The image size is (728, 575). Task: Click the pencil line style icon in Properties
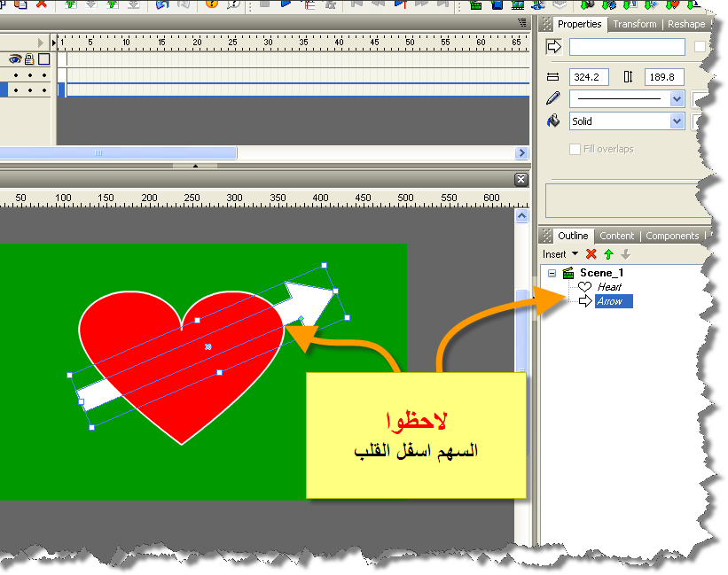tap(553, 98)
